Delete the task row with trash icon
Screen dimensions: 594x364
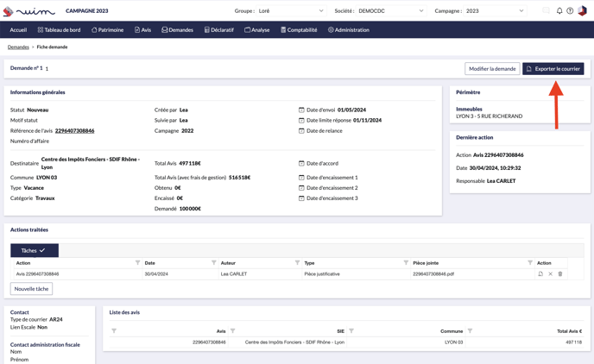coord(560,274)
